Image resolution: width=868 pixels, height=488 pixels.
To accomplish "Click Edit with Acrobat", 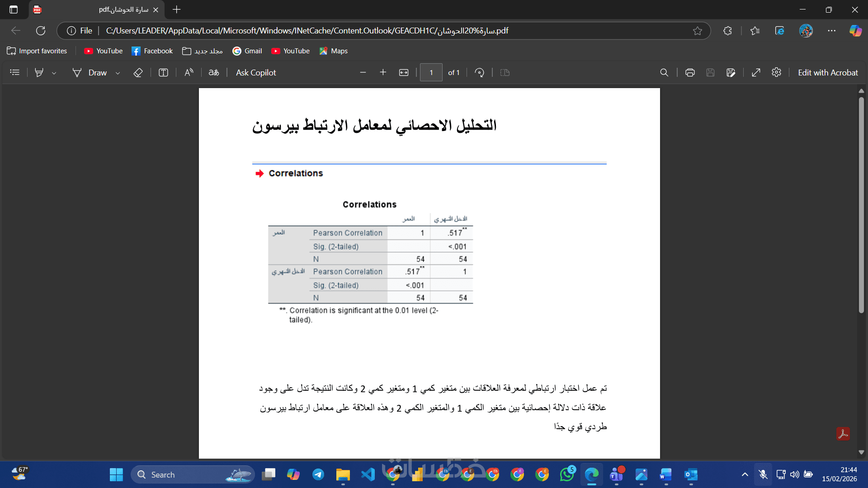I will pyautogui.click(x=827, y=72).
